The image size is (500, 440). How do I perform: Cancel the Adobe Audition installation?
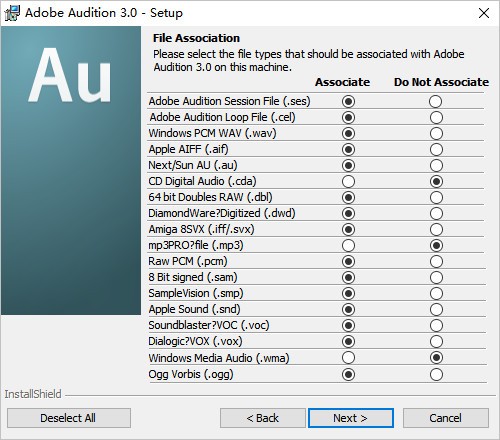tap(446, 418)
